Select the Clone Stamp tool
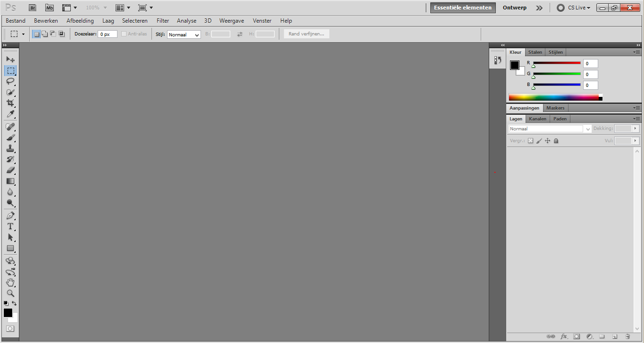The image size is (644, 343). pos(10,148)
